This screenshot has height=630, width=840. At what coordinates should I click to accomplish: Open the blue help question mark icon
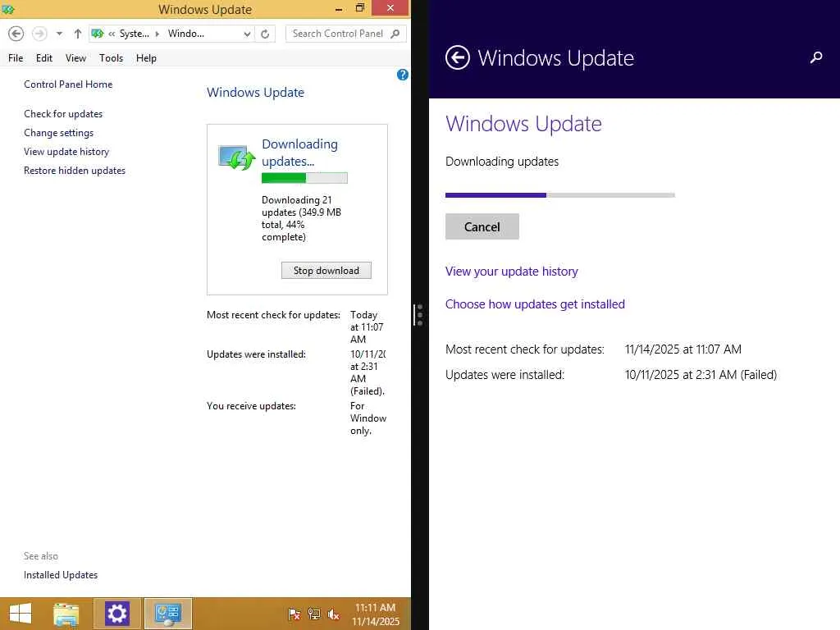(x=402, y=75)
